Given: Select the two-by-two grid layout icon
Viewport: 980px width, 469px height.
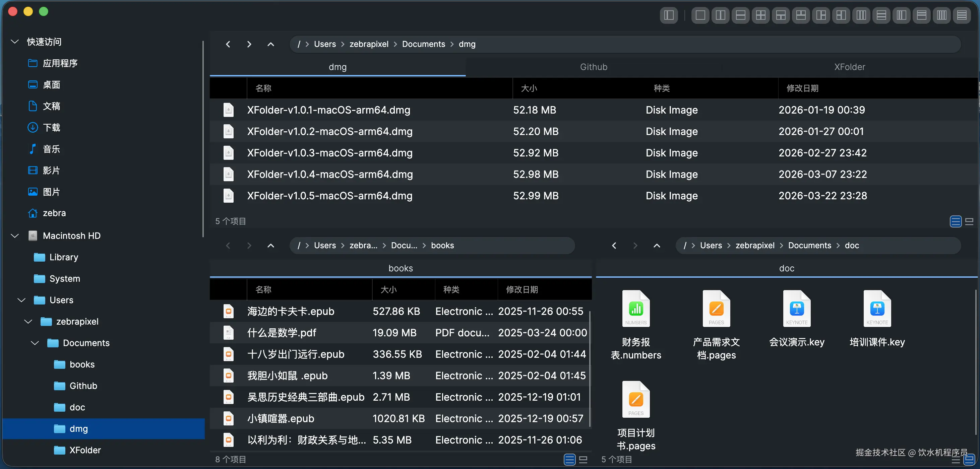Looking at the screenshot, I should [x=760, y=15].
